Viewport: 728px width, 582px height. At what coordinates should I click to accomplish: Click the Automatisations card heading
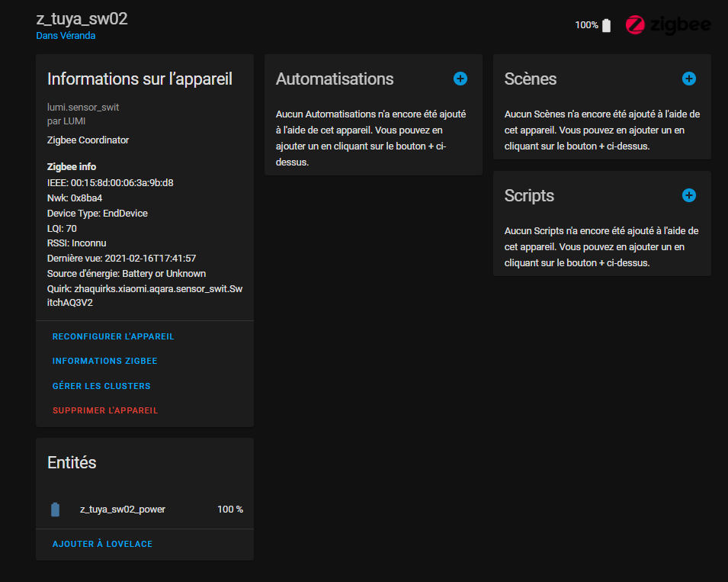(335, 79)
